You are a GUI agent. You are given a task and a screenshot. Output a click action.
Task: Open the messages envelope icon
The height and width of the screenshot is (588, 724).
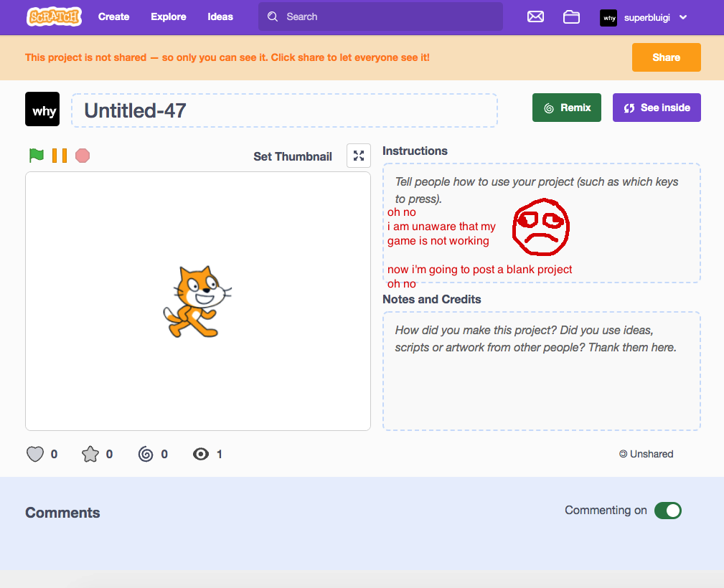click(x=535, y=17)
